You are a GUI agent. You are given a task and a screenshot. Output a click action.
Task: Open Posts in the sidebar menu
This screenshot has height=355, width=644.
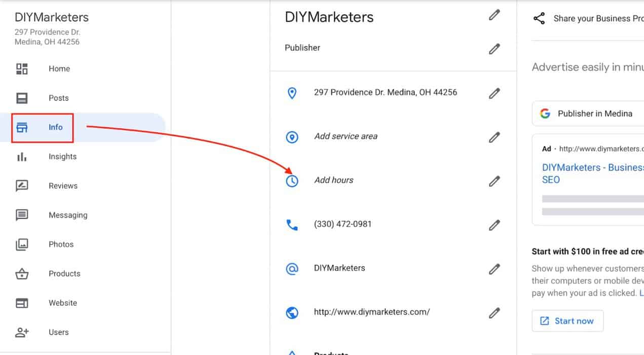pyautogui.click(x=59, y=98)
